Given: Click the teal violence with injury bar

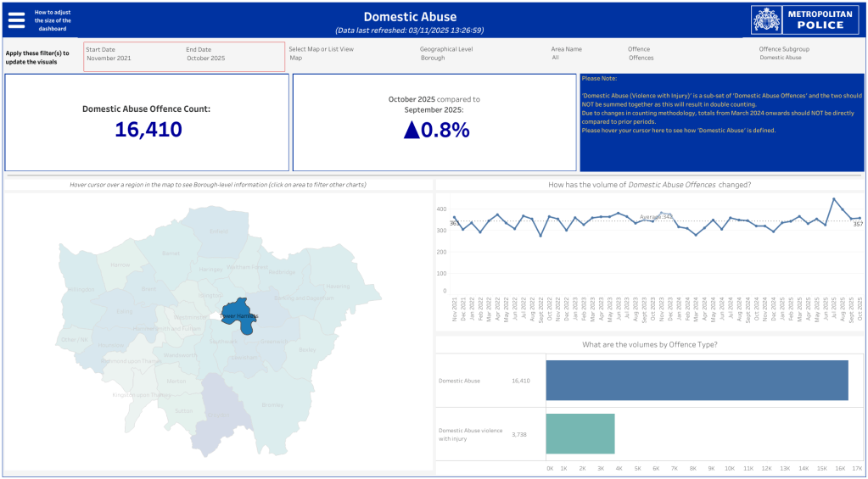Looking at the screenshot, I should (x=580, y=433).
